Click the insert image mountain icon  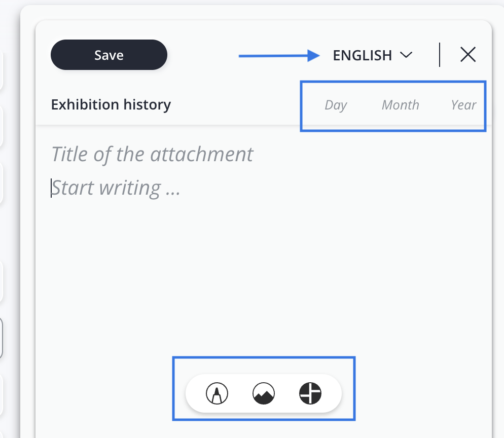pos(264,393)
